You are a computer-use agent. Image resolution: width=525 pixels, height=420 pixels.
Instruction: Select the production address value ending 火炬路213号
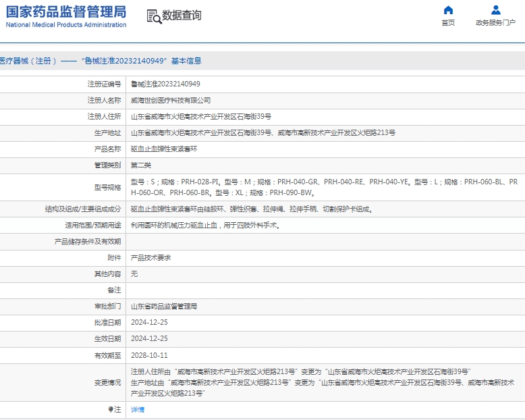pos(262,132)
